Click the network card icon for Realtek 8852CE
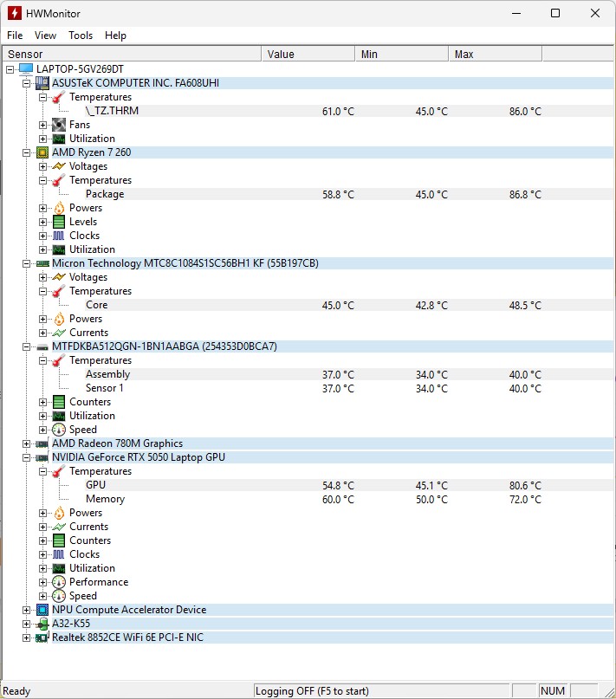 tap(42, 638)
